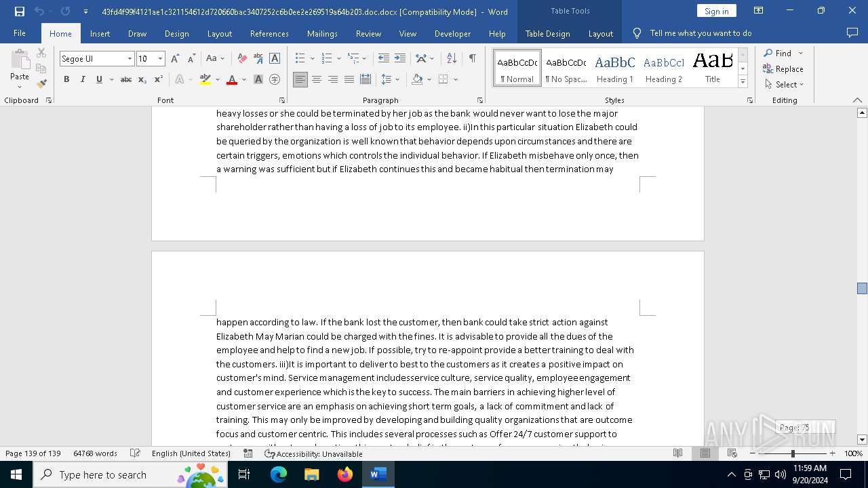Toggle paragraph marks display
Image resolution: width=868 pixels, height=488 pixels.
[472, 59]
